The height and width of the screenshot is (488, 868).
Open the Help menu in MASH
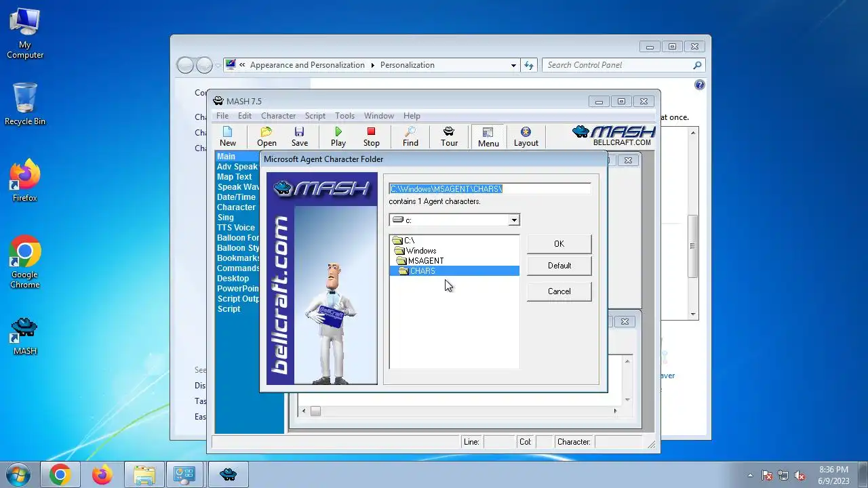[x=412, y=116]
